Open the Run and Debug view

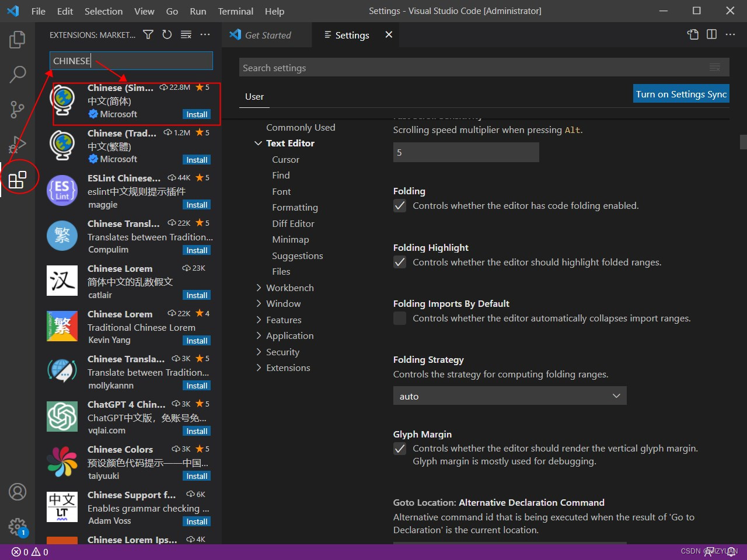[18, 144]
